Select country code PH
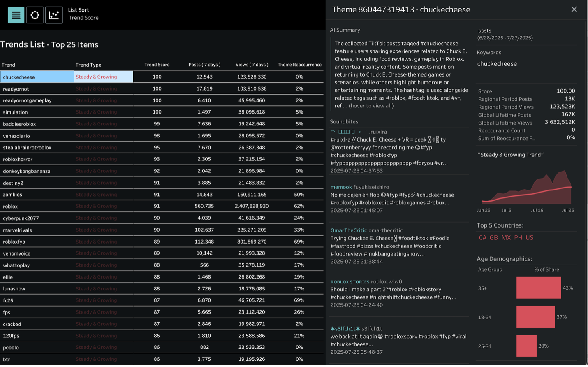Image resolution: width=588 pixels, height=367 pixels. [x=518, y=238]
